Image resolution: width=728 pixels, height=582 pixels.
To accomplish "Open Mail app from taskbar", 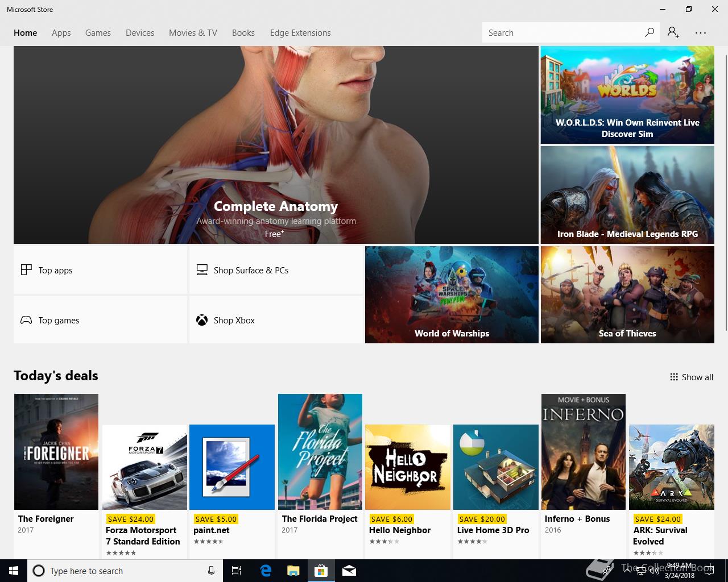I will (x=349, y=571).
